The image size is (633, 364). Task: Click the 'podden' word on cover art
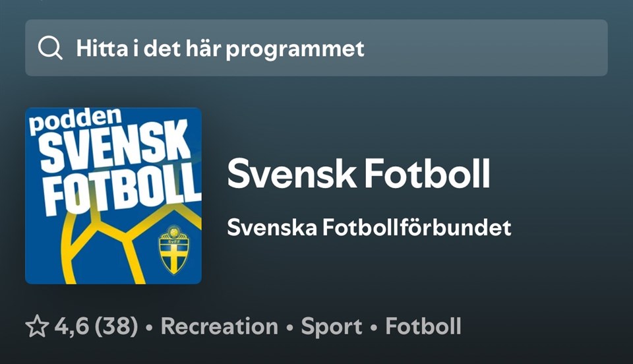tap(75, 120)
